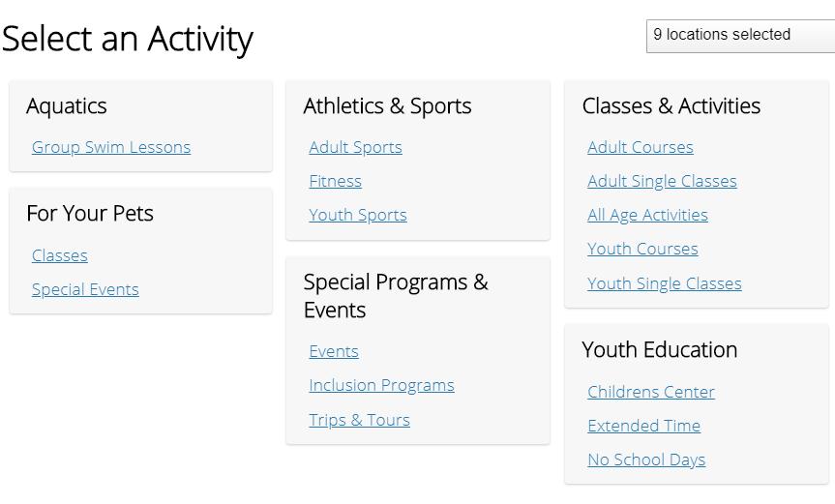Open the 9 locations selected dropdown
This screenshot has width=835, height=504.
740,36
